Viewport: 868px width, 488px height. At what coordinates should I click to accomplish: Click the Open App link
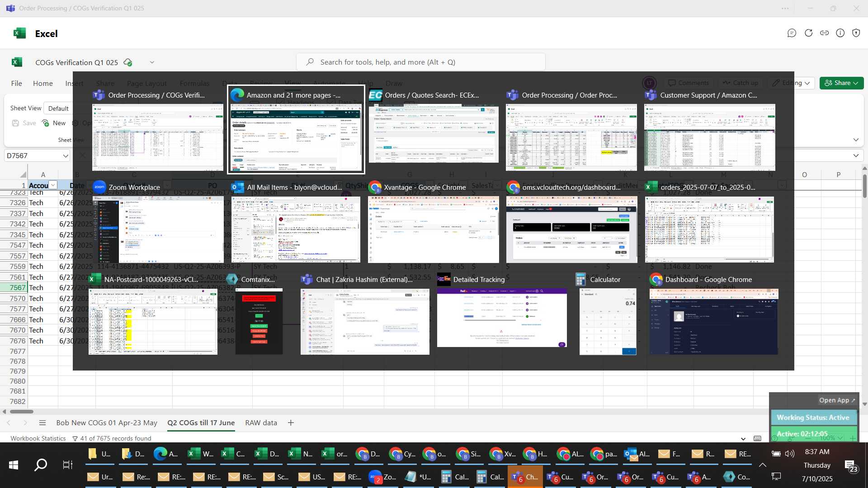pos(837,400)
